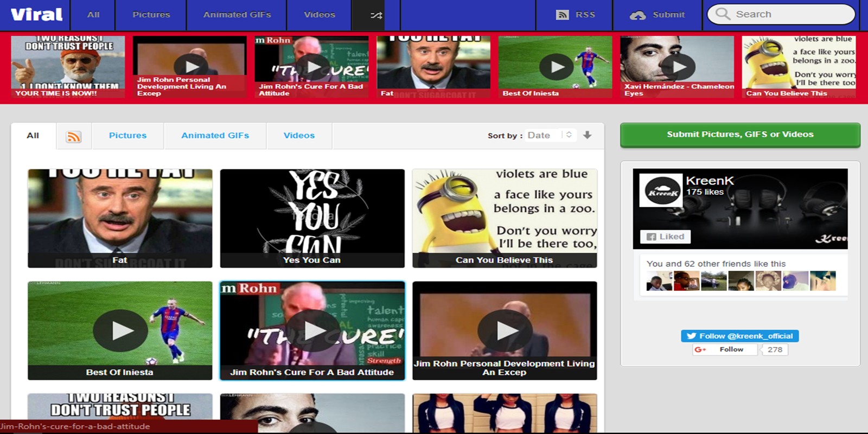This screenshot has height=434, width=868.
Task: Play Jim Rohn's Cure For A Bad Attitude
Action: (312, 330)
